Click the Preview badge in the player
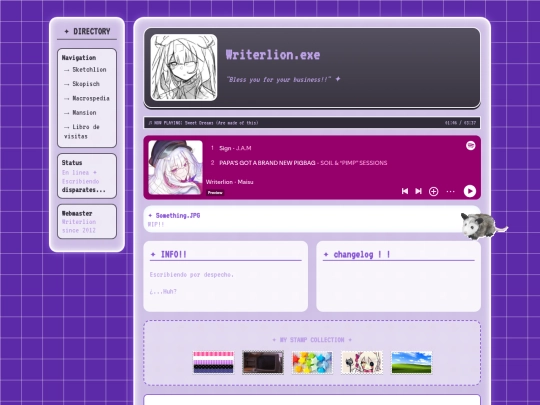Screen dimensions: 540x405 (x=215, y=193)
